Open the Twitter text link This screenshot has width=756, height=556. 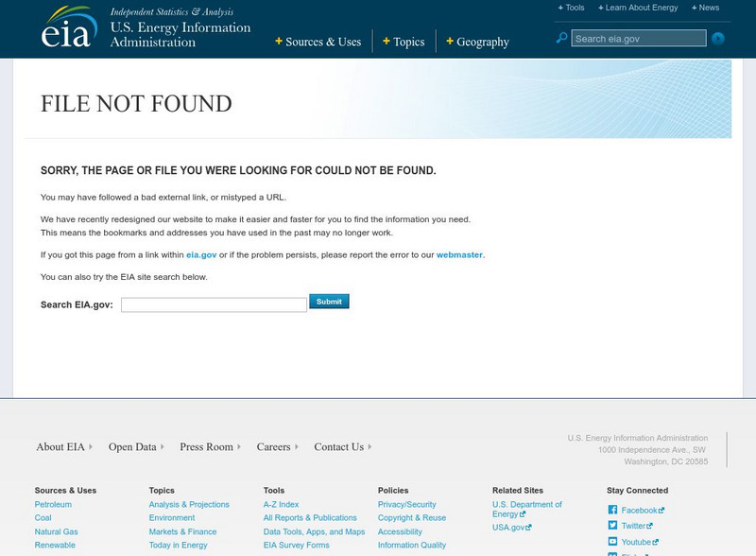pos(637,526)
